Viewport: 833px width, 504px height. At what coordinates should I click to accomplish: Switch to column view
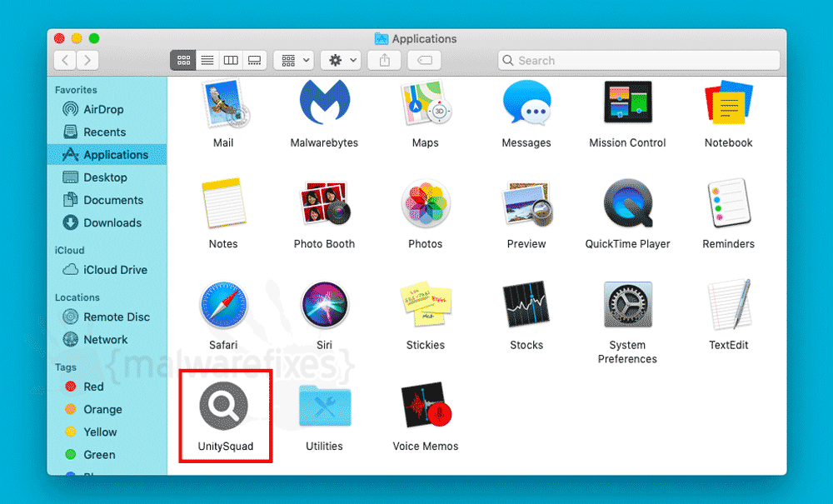click(x=231, y=61)
